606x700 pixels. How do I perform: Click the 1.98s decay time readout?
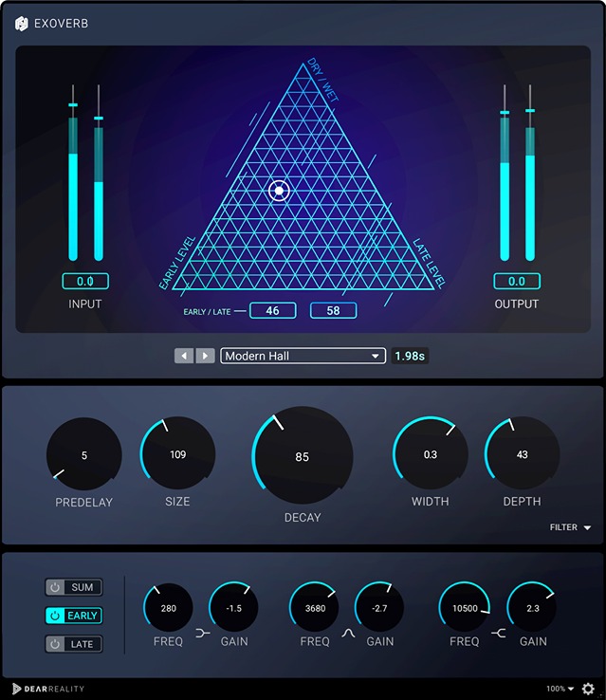tap(410, 356)
